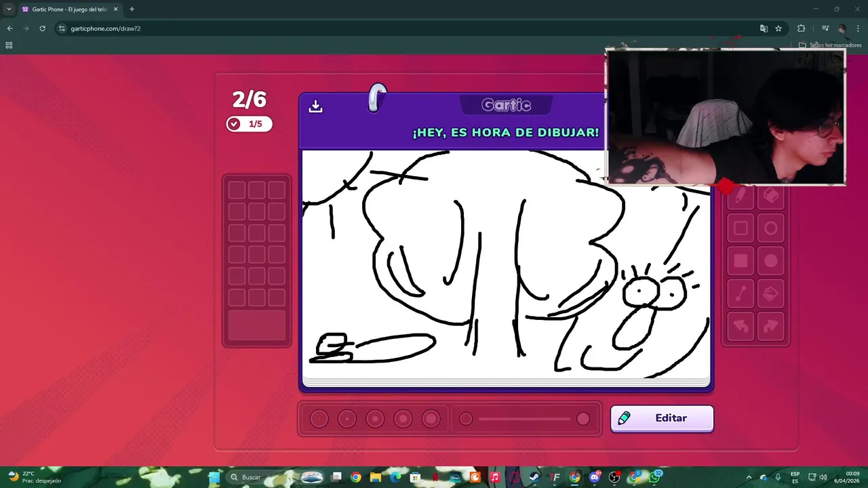The width and height of the screenshot is (868, 488).
Task: Open the media controls icon in Chrome
Action: coord(825,28)
